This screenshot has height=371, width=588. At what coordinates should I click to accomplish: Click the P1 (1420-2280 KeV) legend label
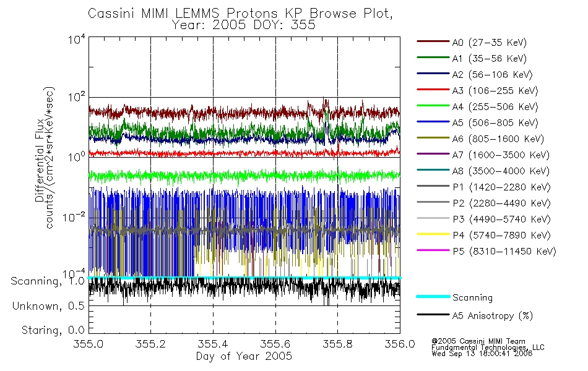coord(502,187)
